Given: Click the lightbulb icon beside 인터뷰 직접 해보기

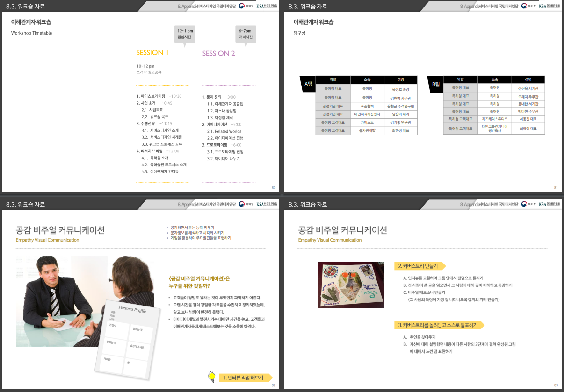Looking at the screenshot, I should pyautogui.click(x=211, y=376).
